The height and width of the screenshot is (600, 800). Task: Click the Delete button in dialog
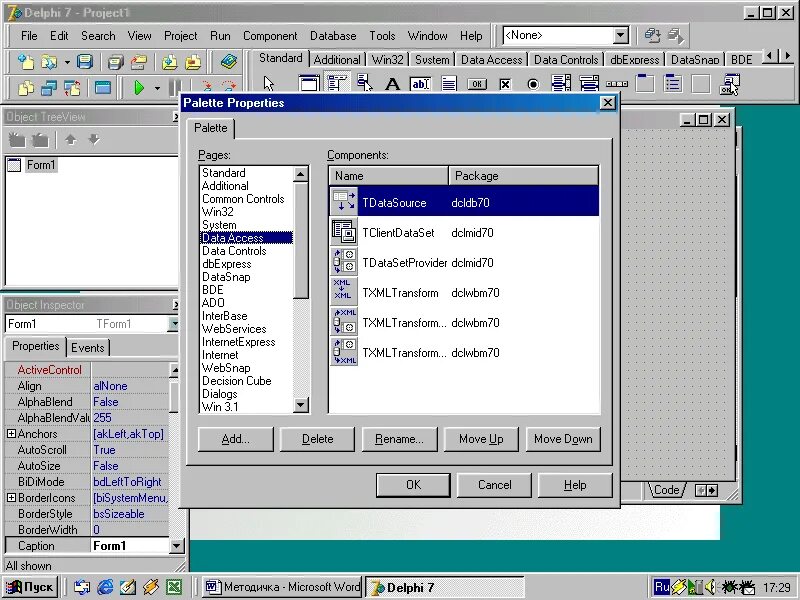(317, 439)
